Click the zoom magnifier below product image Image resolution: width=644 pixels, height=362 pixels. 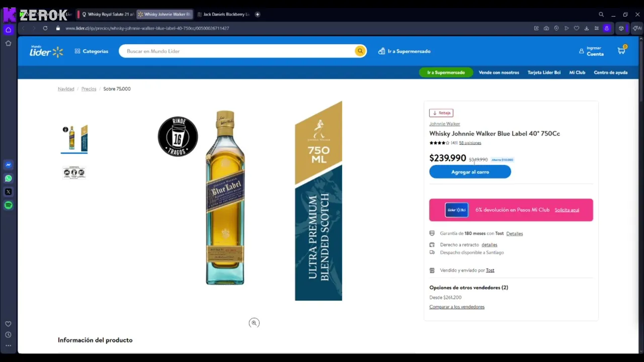(x=254, y=323)
